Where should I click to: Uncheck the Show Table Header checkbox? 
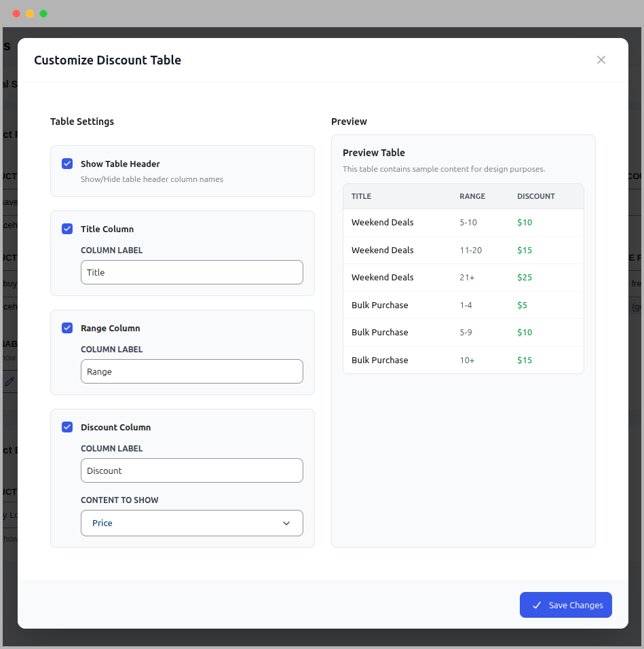click(67, 164)
